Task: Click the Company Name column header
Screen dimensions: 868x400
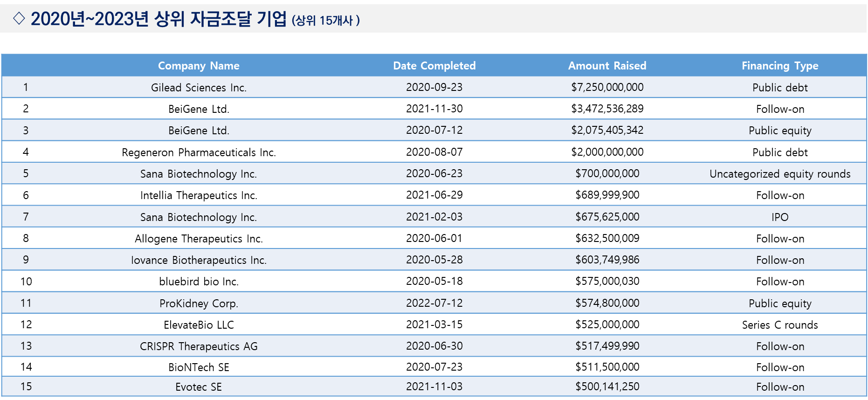Action: 199,66
